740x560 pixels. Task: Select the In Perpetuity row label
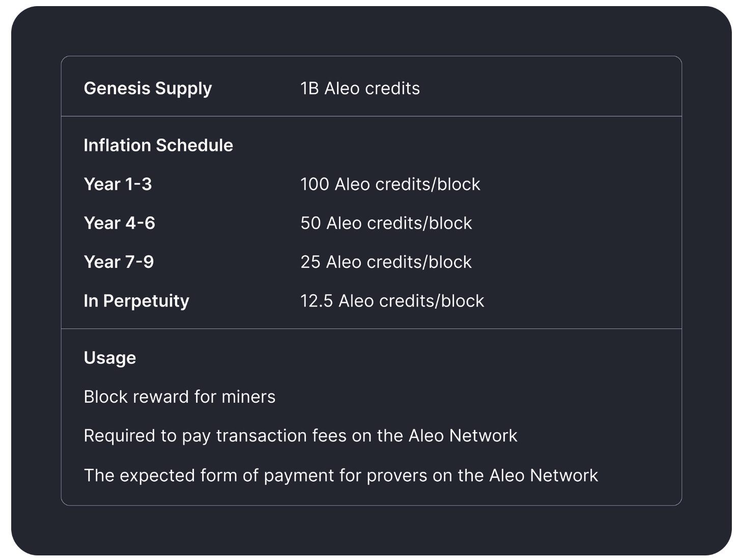click(136, 301)
